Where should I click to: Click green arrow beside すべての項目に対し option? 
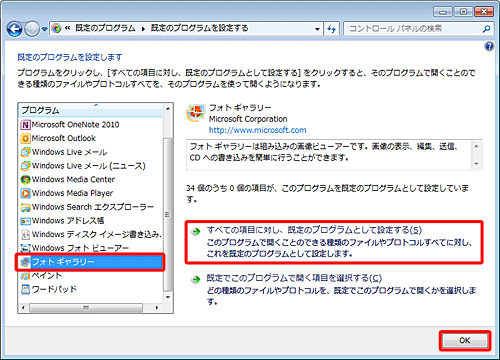pyautogui.click(x=196, y=231)
